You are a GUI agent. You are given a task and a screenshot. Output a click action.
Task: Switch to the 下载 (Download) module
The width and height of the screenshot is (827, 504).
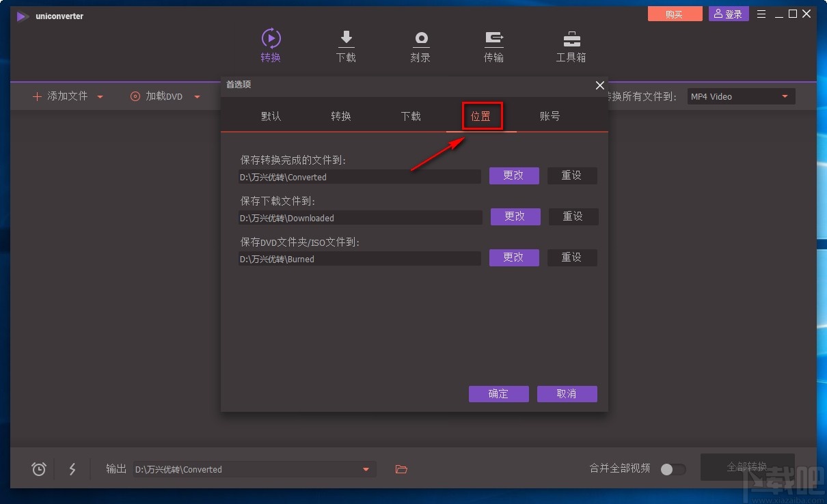point(346,46)
